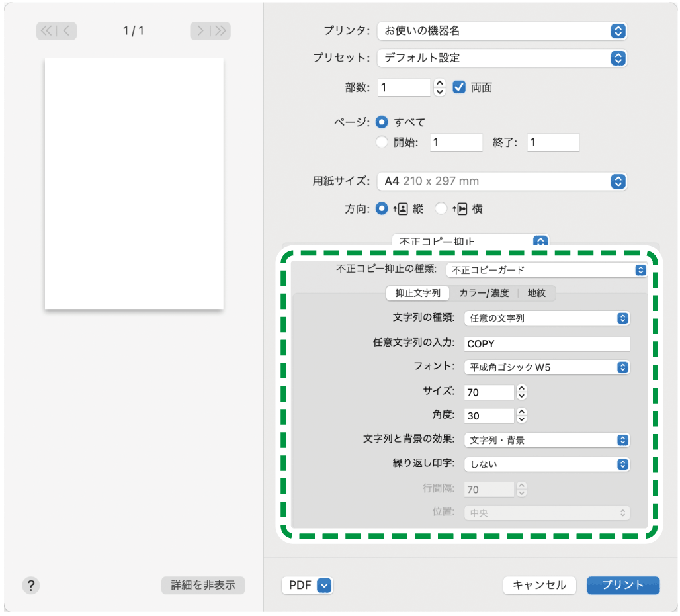Click the copies up stepper arrow

(x=440, y=83)
